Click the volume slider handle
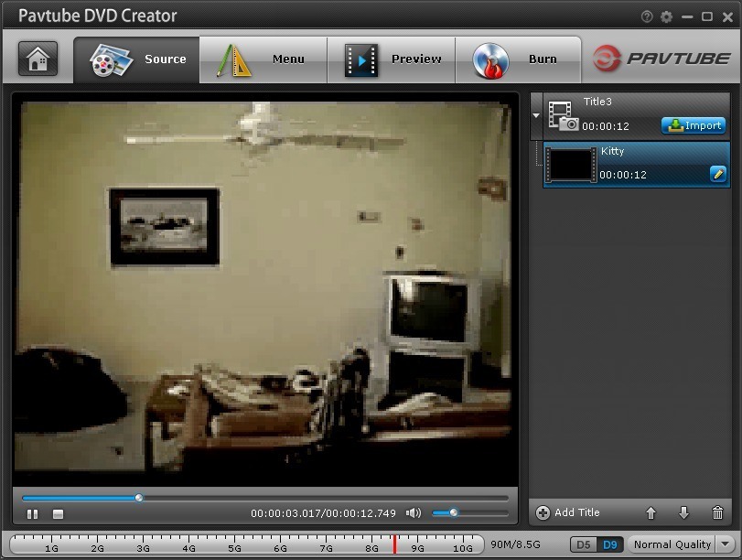Viewport: 742px width, 560px height. [x=454, y=513]
